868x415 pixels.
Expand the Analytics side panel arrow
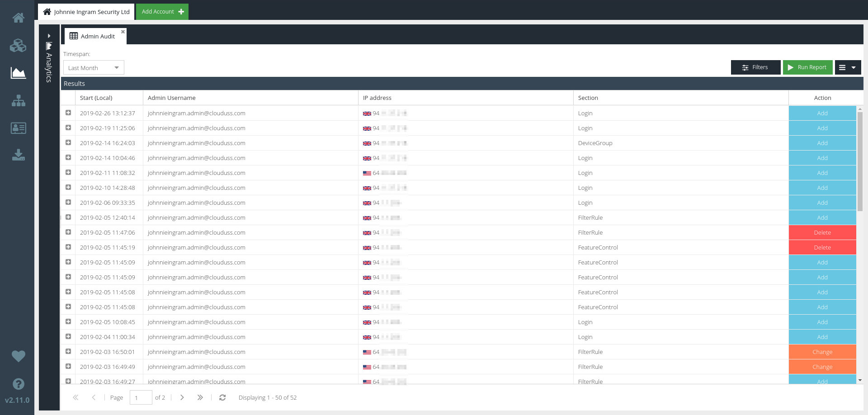49,36
